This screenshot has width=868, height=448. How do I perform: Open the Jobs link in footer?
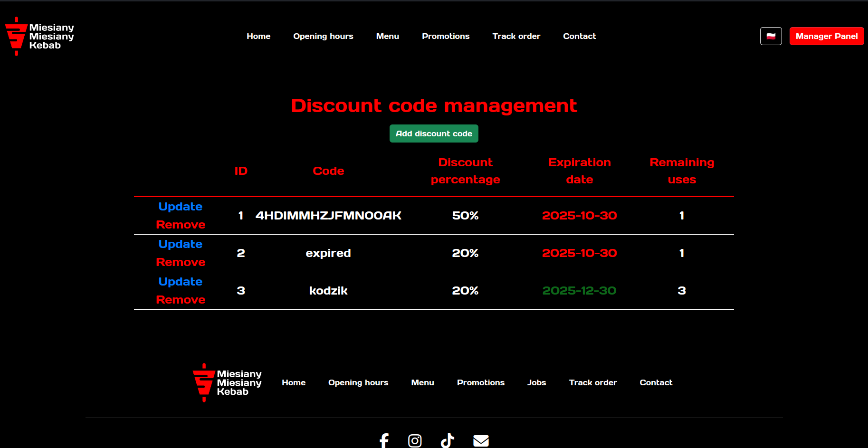click(x=536, y=382)
